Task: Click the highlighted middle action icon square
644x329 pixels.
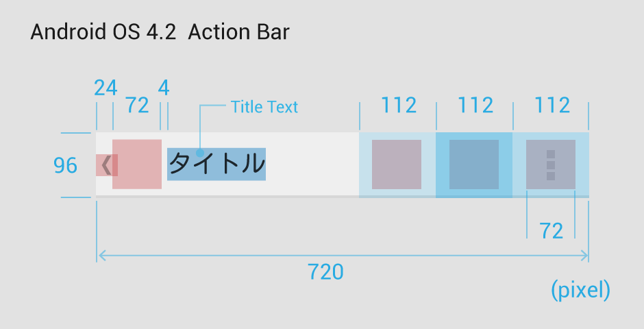Action: (474, 164)
